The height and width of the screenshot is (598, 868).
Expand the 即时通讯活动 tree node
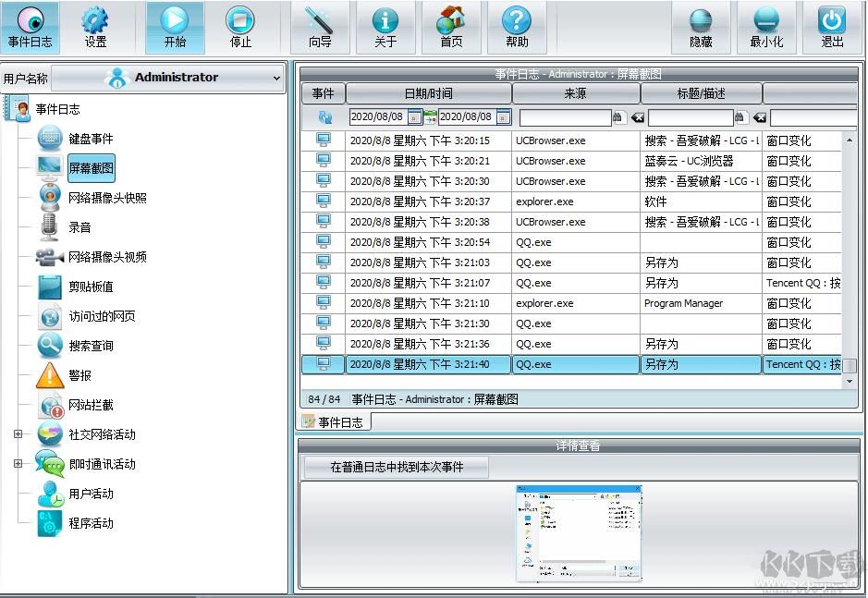click(17, 464)
